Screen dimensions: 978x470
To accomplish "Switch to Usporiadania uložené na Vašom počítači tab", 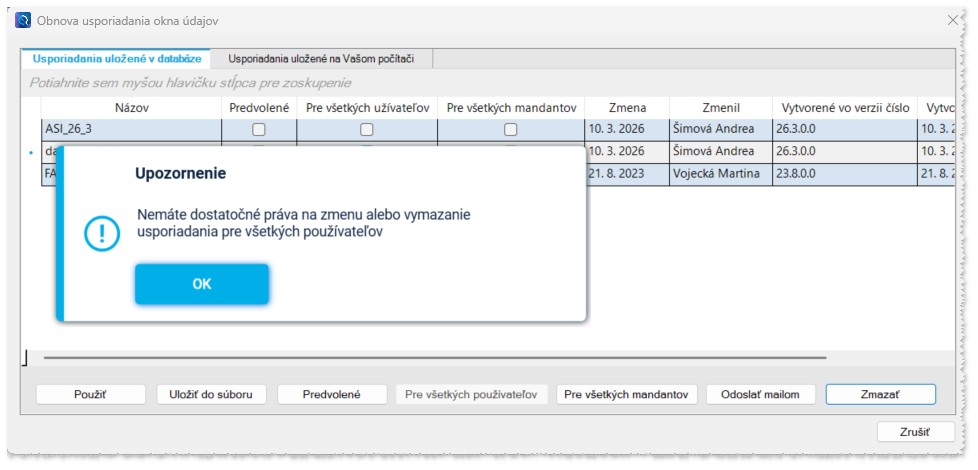I will (323, 59).
